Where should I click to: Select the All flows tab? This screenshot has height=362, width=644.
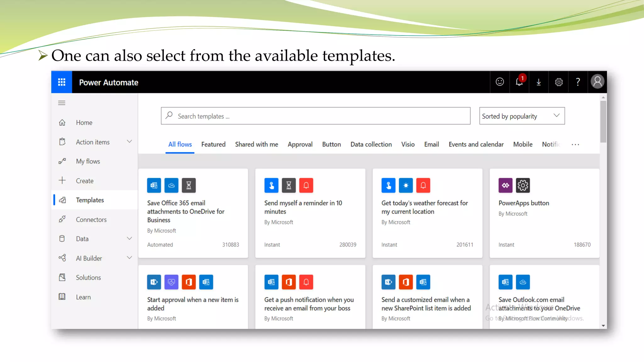180,145
